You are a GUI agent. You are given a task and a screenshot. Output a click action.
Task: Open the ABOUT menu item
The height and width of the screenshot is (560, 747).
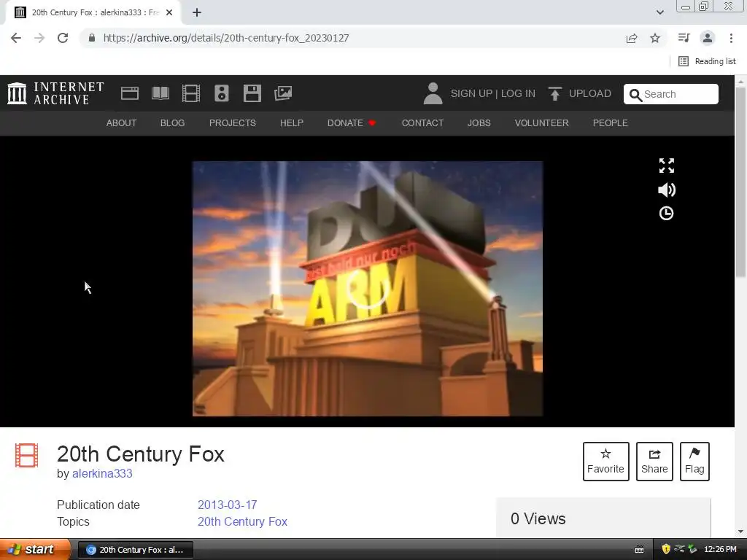(x=122, y=122)
